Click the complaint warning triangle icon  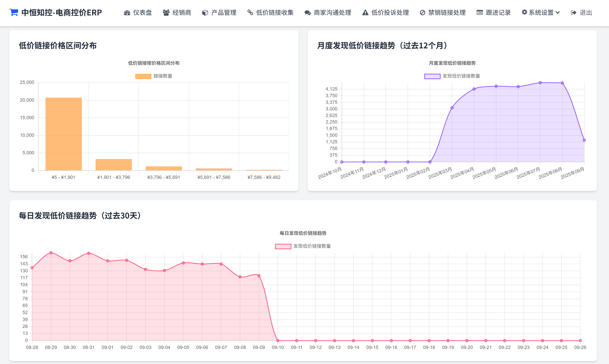point(365,13)
